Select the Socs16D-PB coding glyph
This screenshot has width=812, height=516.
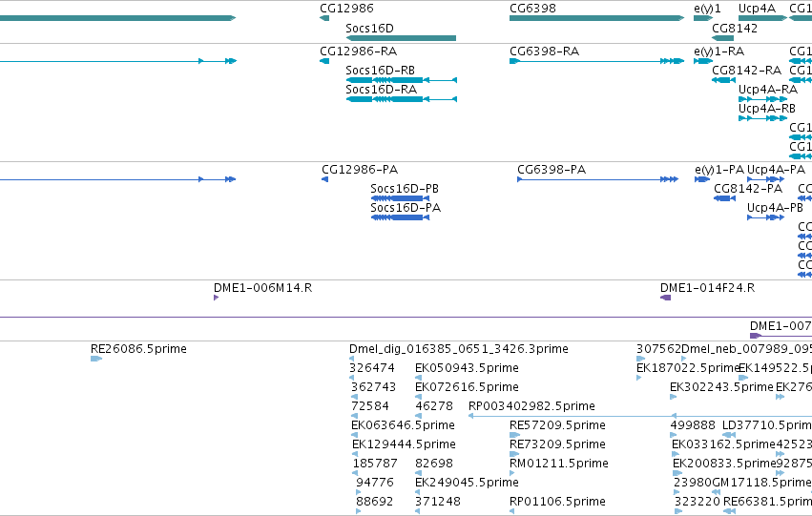(400, 198)
